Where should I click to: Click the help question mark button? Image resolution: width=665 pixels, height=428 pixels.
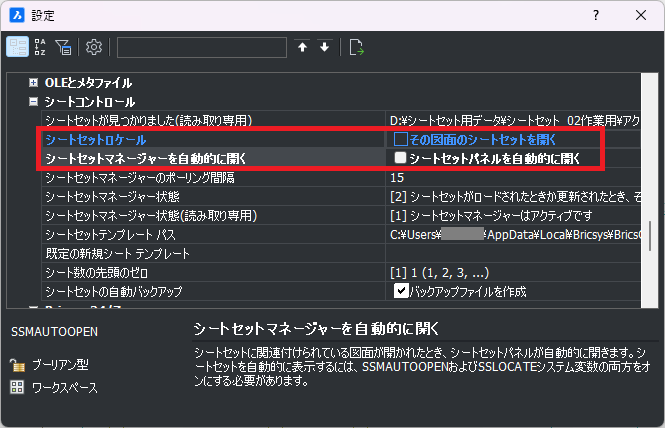pos(596,15)
